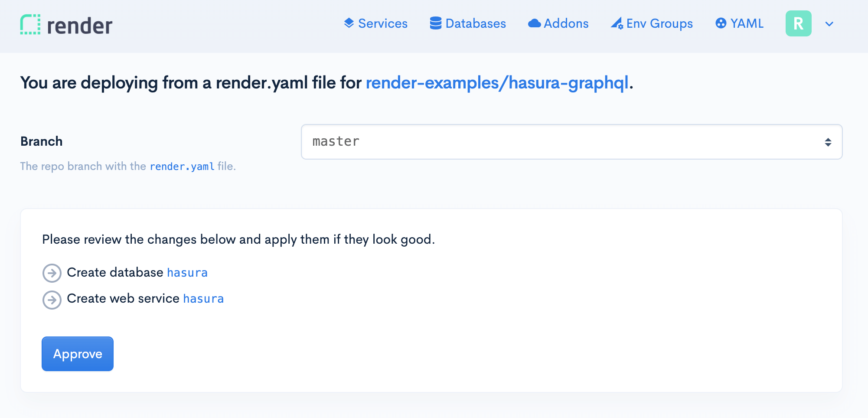
Task: Navigate to the Addons section
Action: 566,23
